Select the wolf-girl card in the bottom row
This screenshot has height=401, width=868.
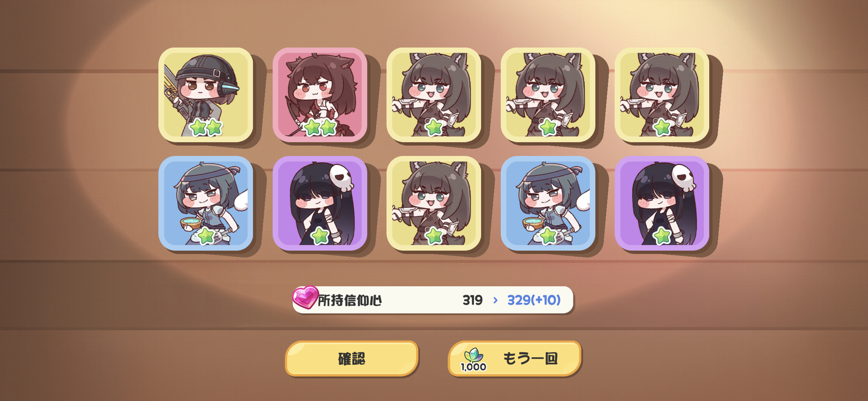434,203
